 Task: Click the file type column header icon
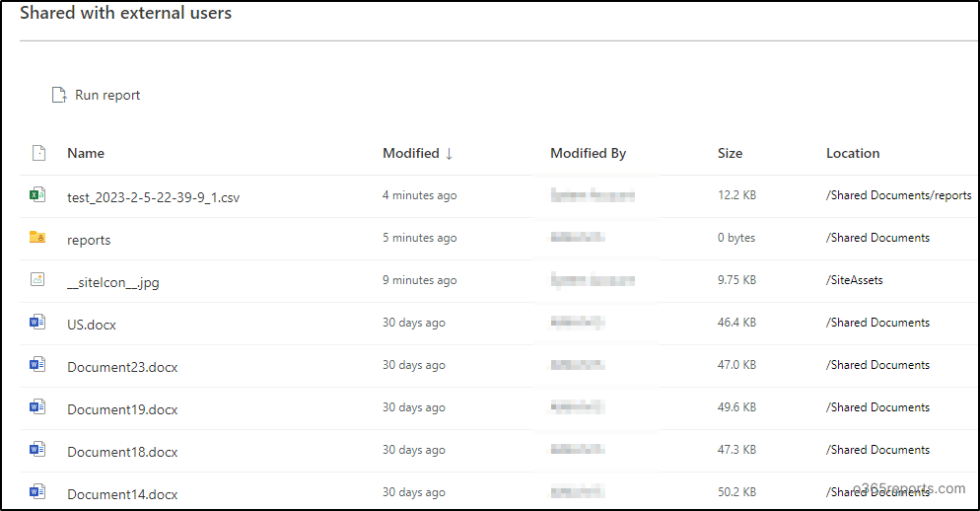tap(38, 153)
